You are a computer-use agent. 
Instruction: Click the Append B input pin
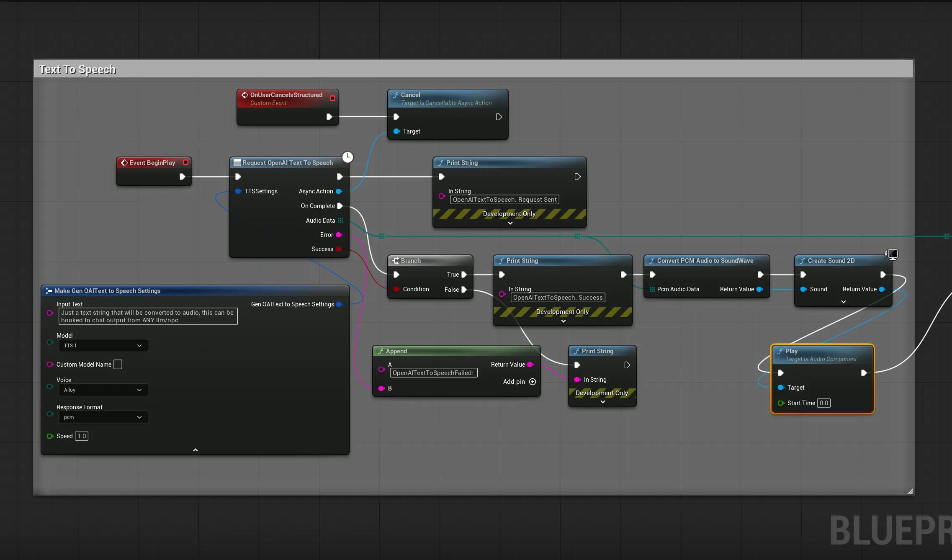pos(382,388)
